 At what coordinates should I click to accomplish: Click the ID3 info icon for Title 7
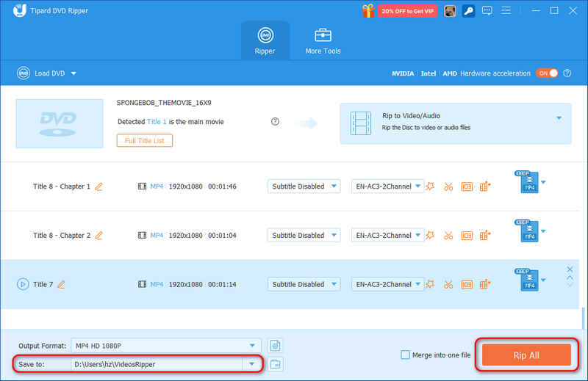[x=467, y=285]
